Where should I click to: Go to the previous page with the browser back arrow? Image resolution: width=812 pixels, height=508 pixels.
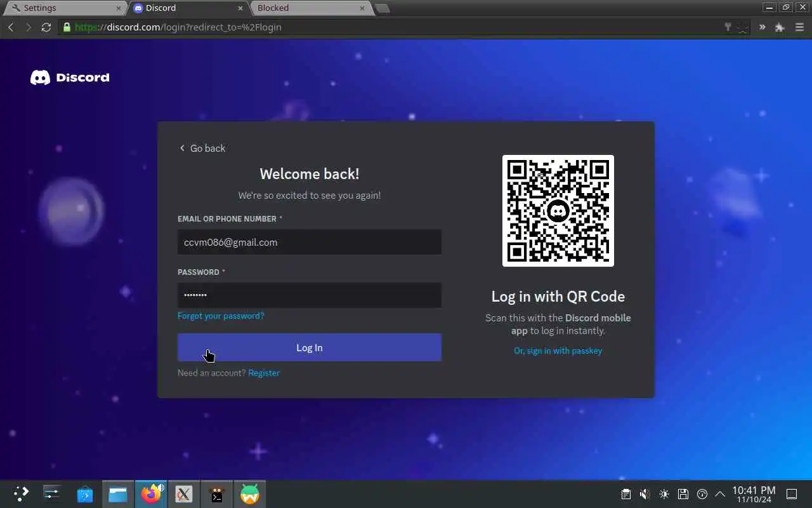[11, 27]
